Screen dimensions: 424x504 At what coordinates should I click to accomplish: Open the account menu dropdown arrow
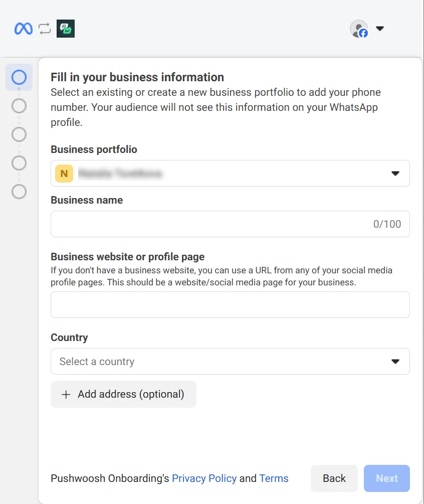(380, 29)
